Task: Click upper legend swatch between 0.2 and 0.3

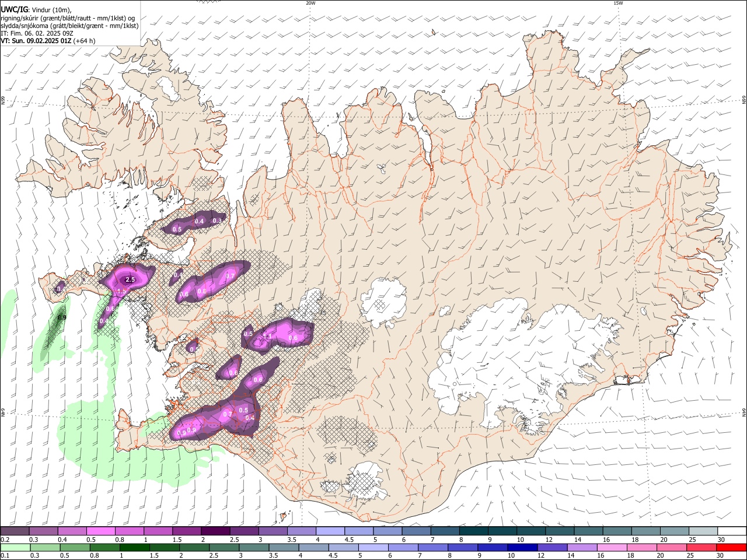Action: [x=15, y=531]
